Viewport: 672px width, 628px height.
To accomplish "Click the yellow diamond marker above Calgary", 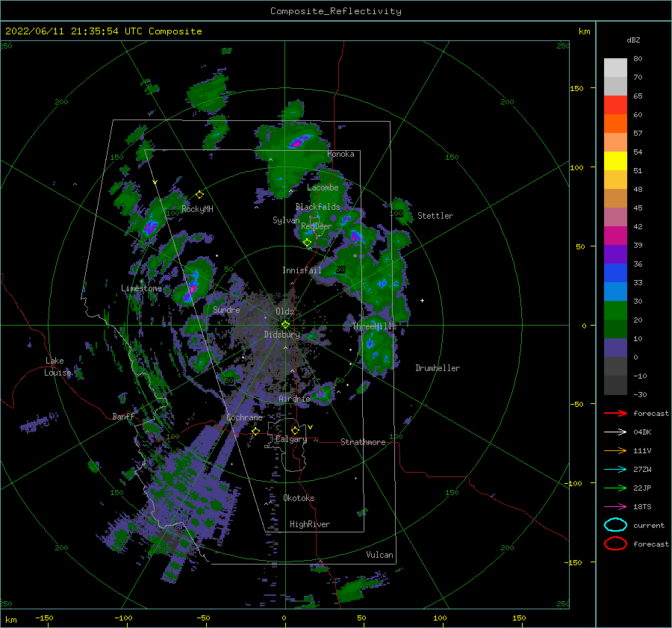I will tap(295, 430).
